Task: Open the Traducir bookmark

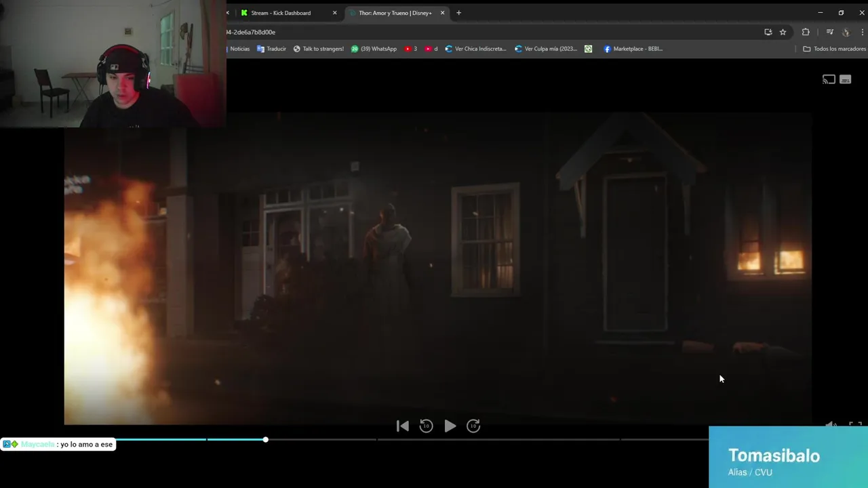Action: tap(271, 49)
